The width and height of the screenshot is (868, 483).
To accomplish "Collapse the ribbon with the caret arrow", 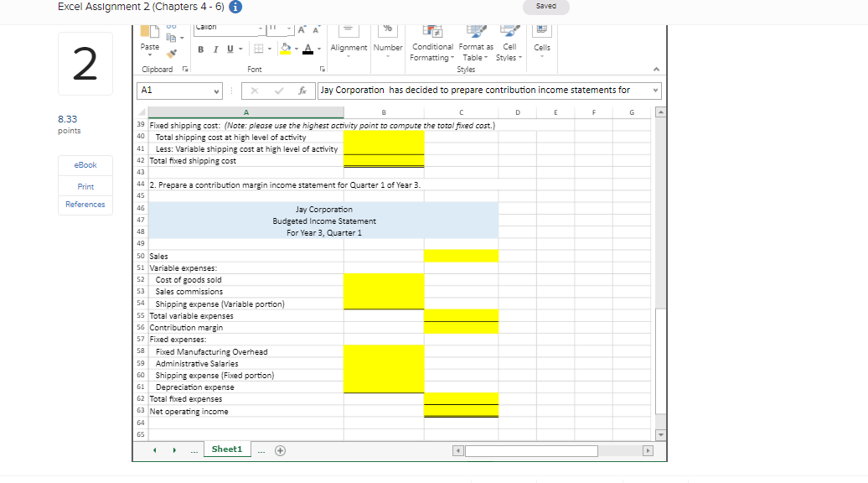I will click(656, 70).
